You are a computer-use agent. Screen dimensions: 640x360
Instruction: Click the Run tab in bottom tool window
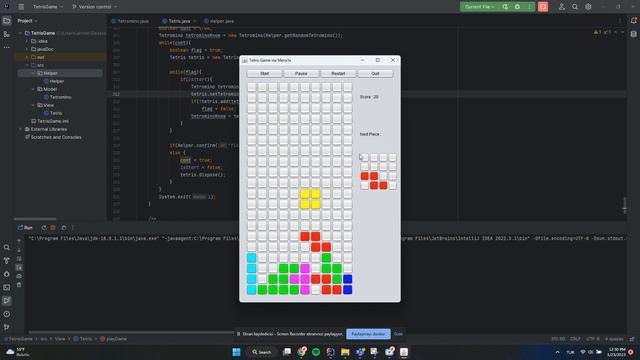coord(25,228)
